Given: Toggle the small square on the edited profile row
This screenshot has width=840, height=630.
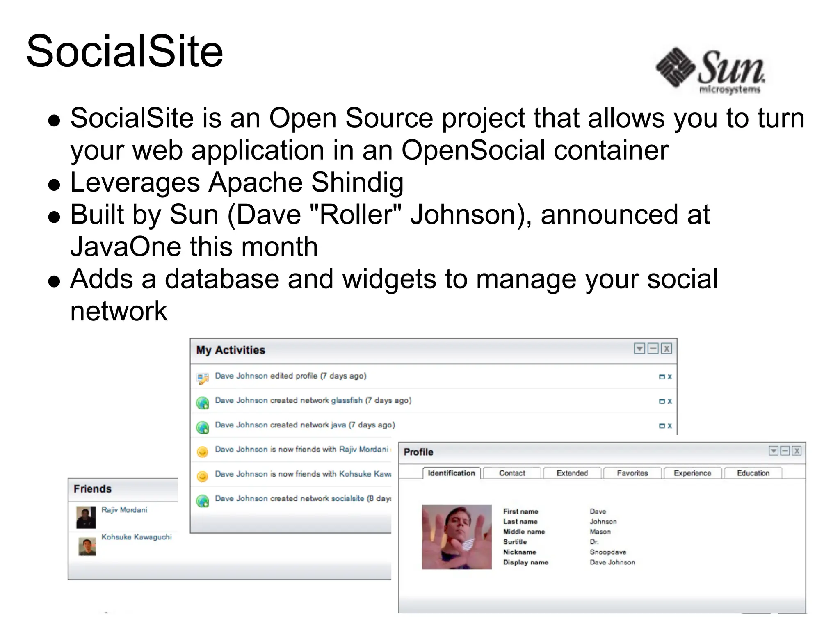Looking at the screenshot, I should point(662,377).
